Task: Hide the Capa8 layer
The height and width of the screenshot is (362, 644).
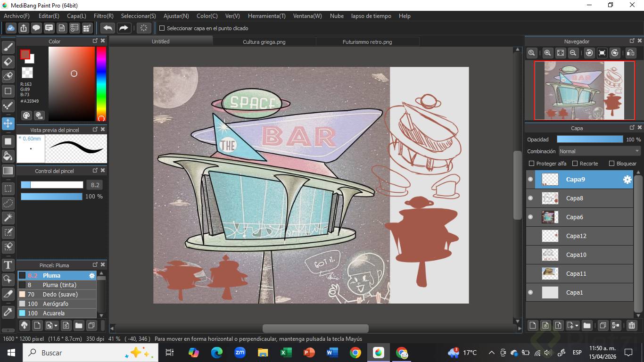Action: click(x=530, y=198)
